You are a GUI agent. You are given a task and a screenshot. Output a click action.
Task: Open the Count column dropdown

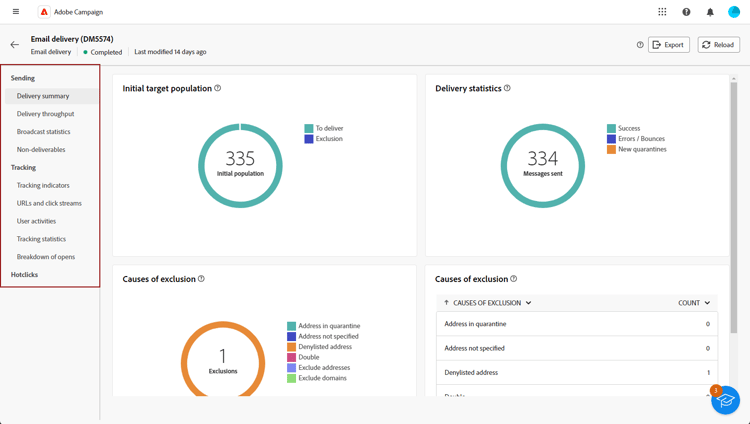click(x=694, y=303)
